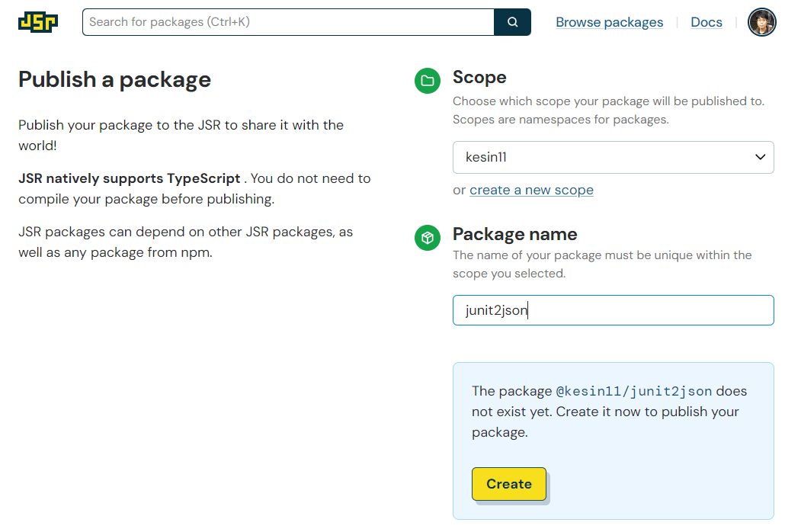Image resolution: width=801 pixels, height=532 pixels.
Task: Click the @kesin11/junit2json package text
Action: coord(633,391)
